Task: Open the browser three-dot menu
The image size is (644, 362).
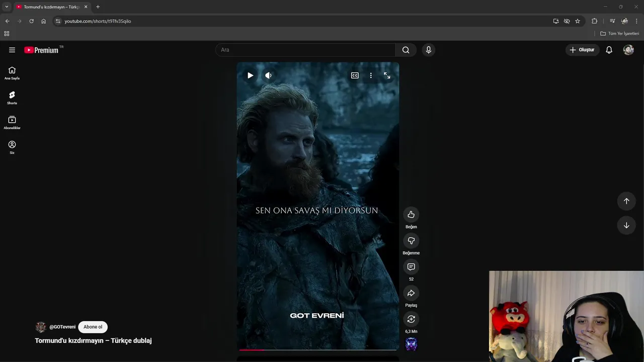Action: coord(636,21)
